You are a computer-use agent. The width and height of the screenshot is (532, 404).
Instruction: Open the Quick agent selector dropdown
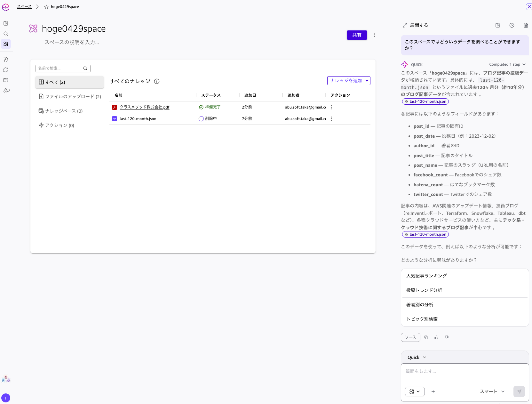tap(417, 357)
